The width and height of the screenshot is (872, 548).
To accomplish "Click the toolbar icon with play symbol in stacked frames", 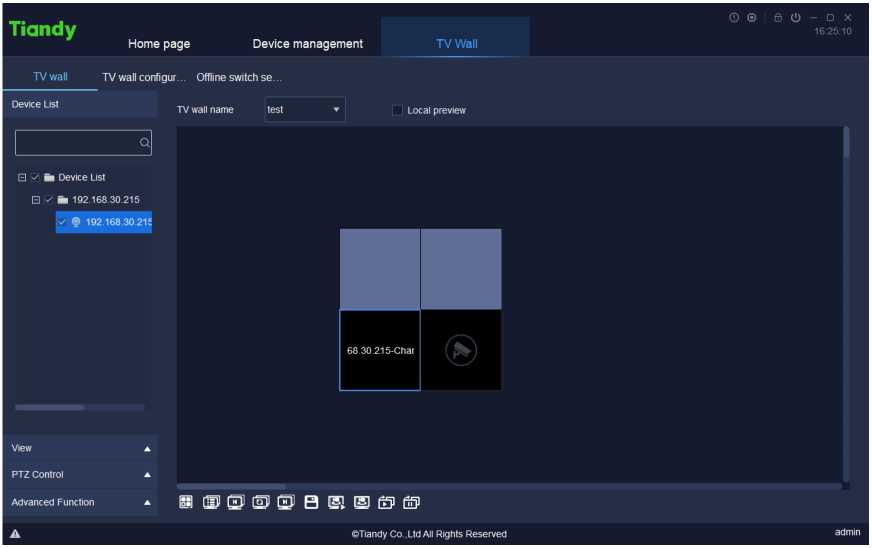I will pyautogui.click(x=386, y=502).
